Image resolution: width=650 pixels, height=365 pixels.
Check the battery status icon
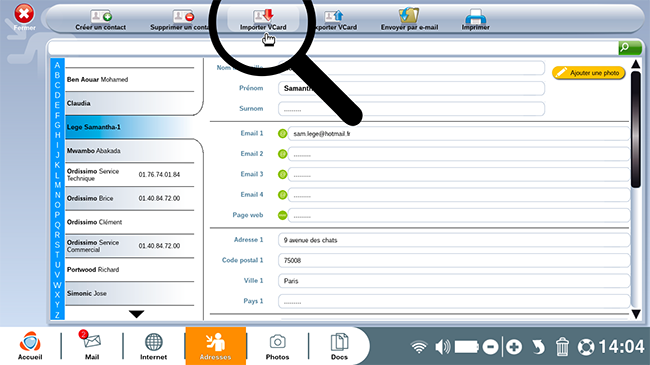pyautogui.click(x=466, y=347)
